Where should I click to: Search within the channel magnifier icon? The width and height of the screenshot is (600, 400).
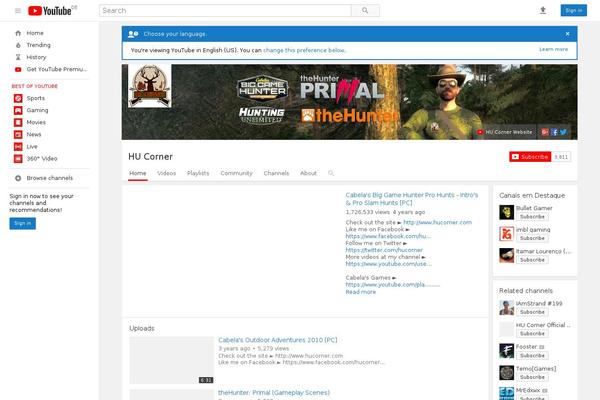(331, 173)
